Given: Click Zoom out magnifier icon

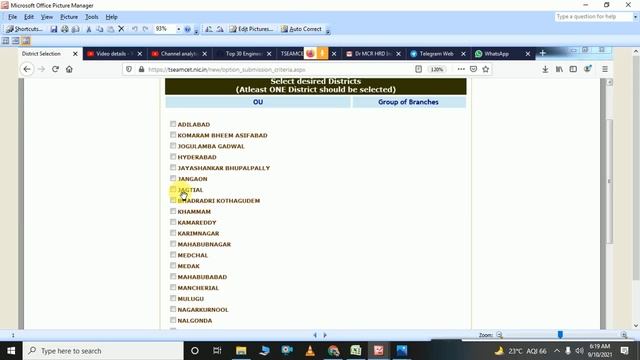Looking at the screenshot, I should tap(499, 335).
